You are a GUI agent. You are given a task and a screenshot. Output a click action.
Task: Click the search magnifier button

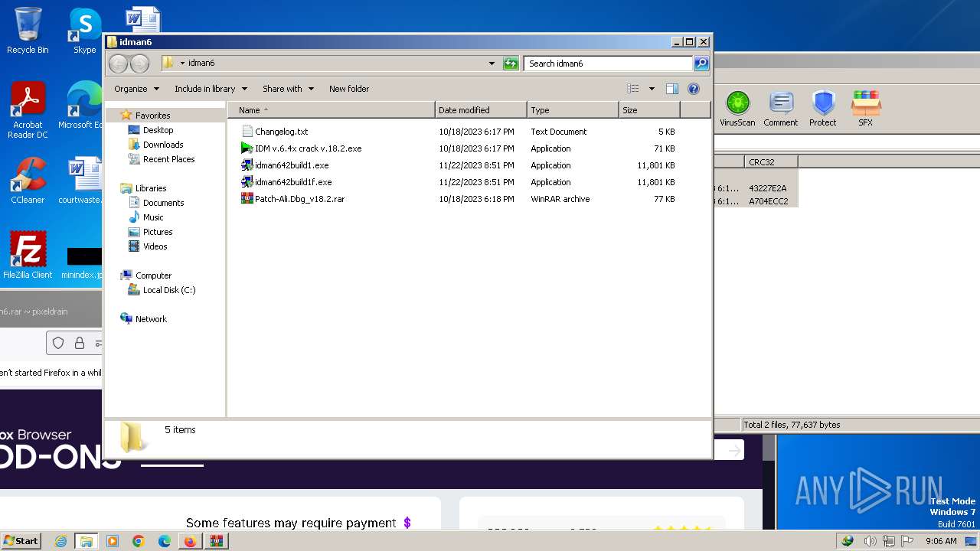(x=701, y=64)
